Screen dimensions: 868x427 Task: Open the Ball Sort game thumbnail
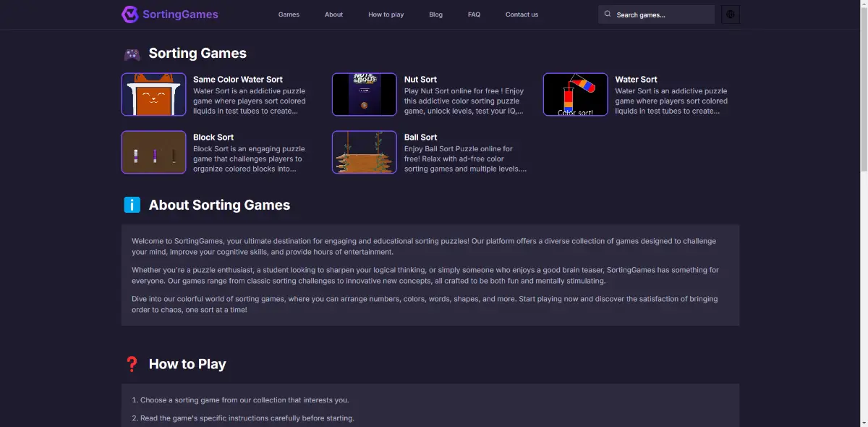click(364, 152)
